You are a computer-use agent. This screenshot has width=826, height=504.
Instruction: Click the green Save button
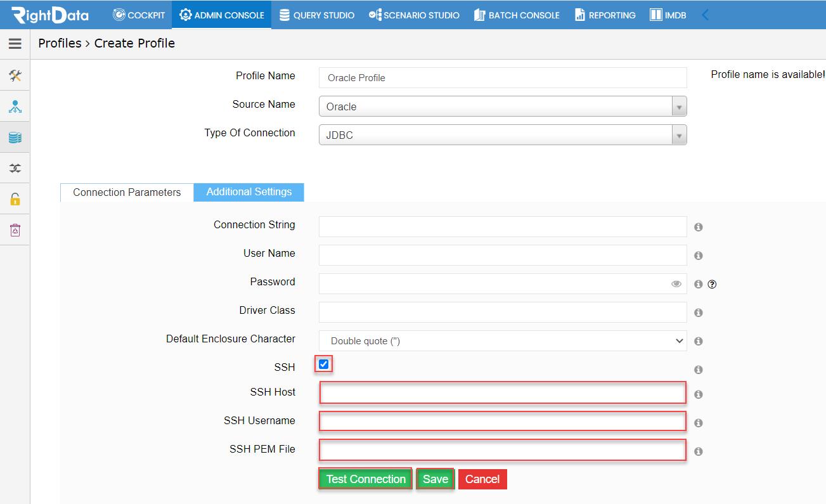436,479
